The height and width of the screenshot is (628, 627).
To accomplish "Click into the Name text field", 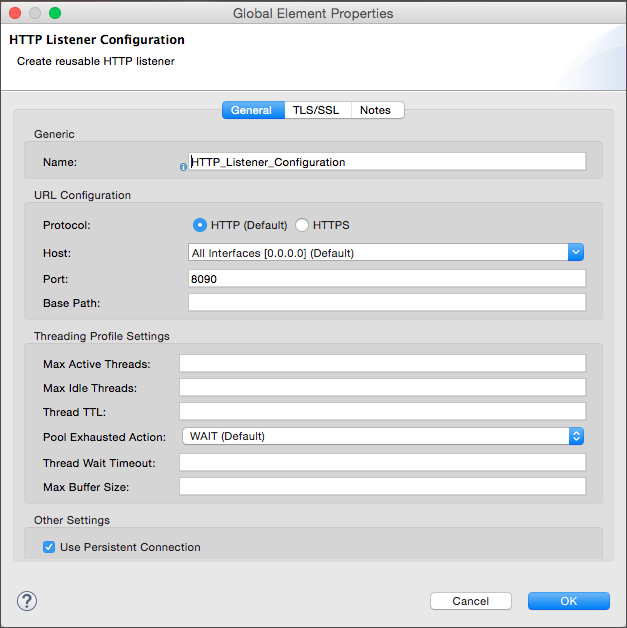I will click(386, 162).
